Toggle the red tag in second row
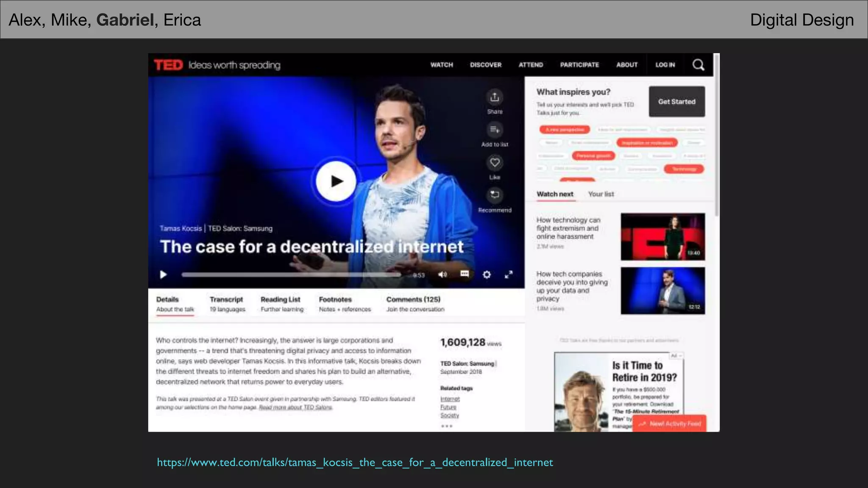Screen dimensions: 868x488 pyautogui.click(x=647, y=143)
